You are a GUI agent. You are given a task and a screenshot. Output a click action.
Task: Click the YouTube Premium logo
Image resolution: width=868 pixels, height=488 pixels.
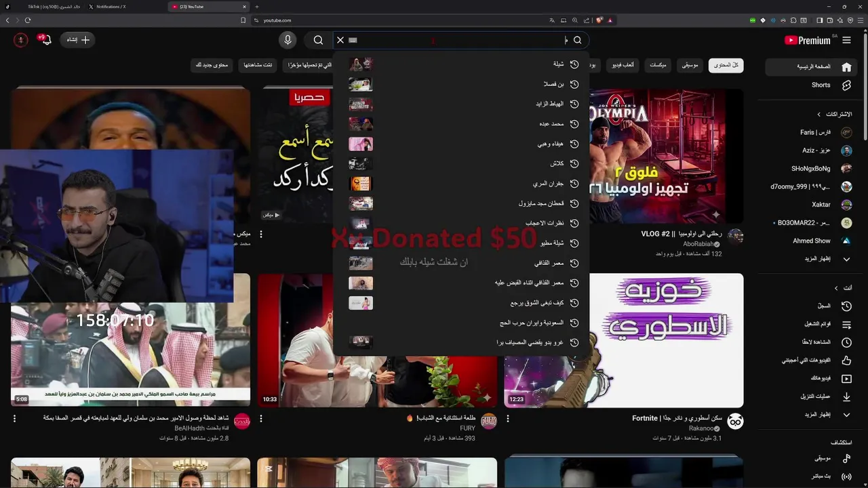point(807,40)
